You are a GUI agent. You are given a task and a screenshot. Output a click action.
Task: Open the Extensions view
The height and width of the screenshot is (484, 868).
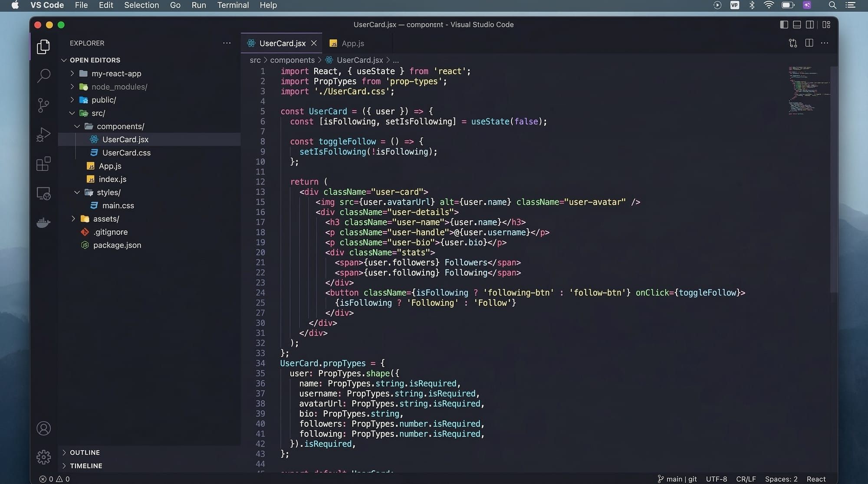[x=43, y=164]
